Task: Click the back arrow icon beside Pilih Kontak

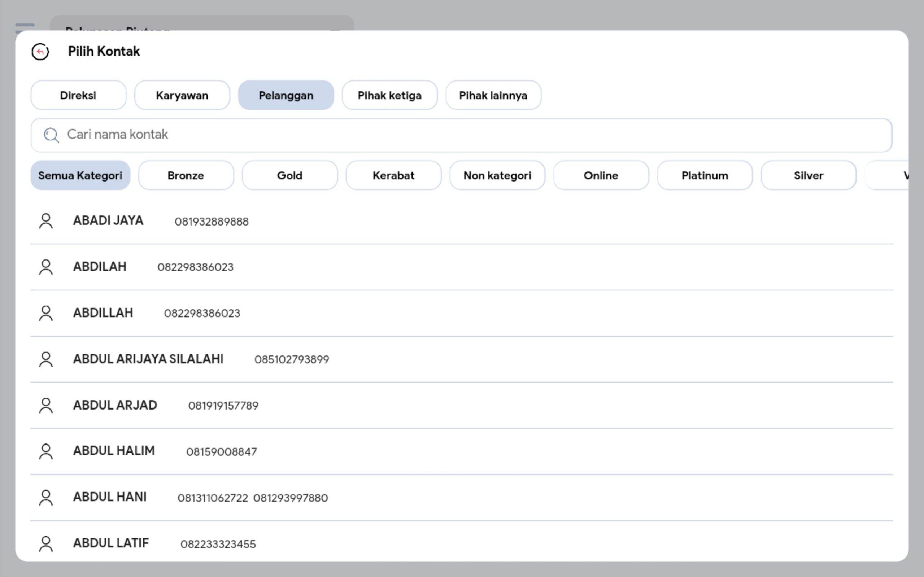Action: point(40,52)
